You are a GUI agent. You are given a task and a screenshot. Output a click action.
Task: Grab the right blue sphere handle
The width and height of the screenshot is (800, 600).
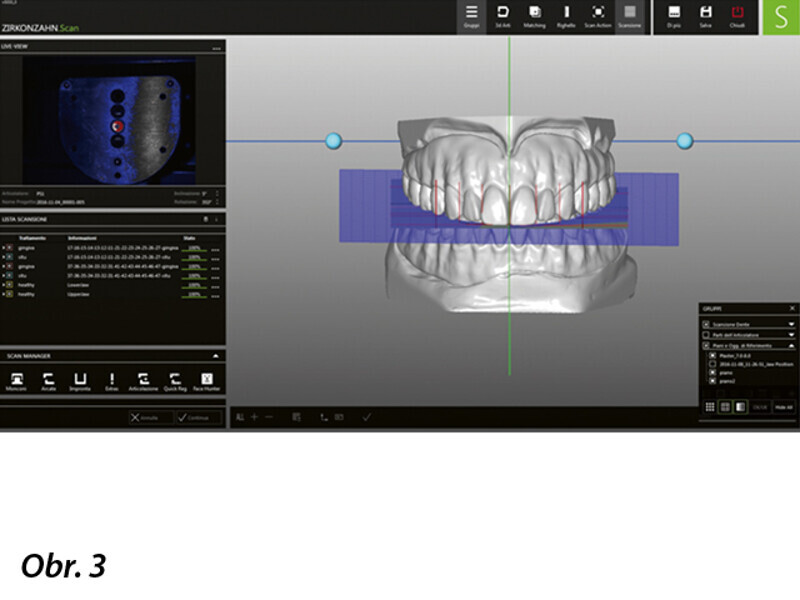point(685,141)
